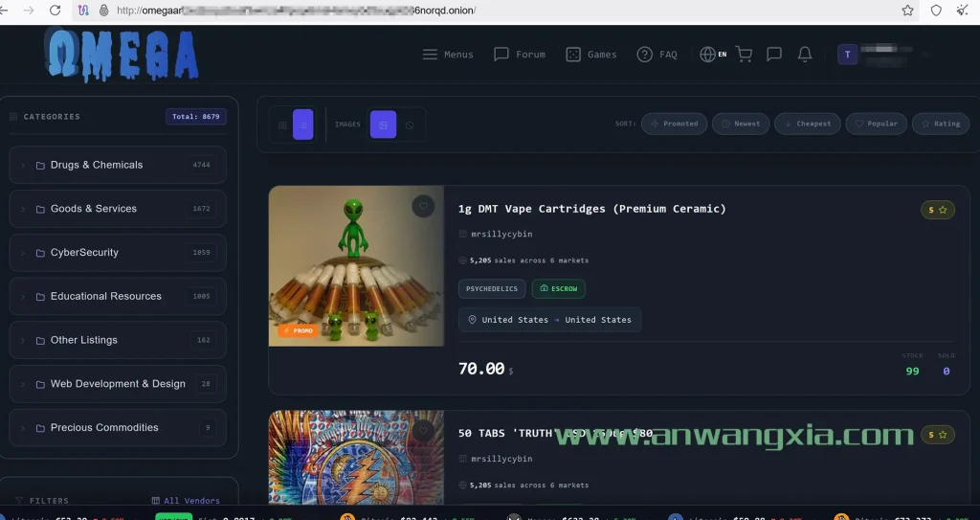Image resolution: width=980 pixels, height=520 pixels.
Task: Open the Games section
Action: (591, 55)
